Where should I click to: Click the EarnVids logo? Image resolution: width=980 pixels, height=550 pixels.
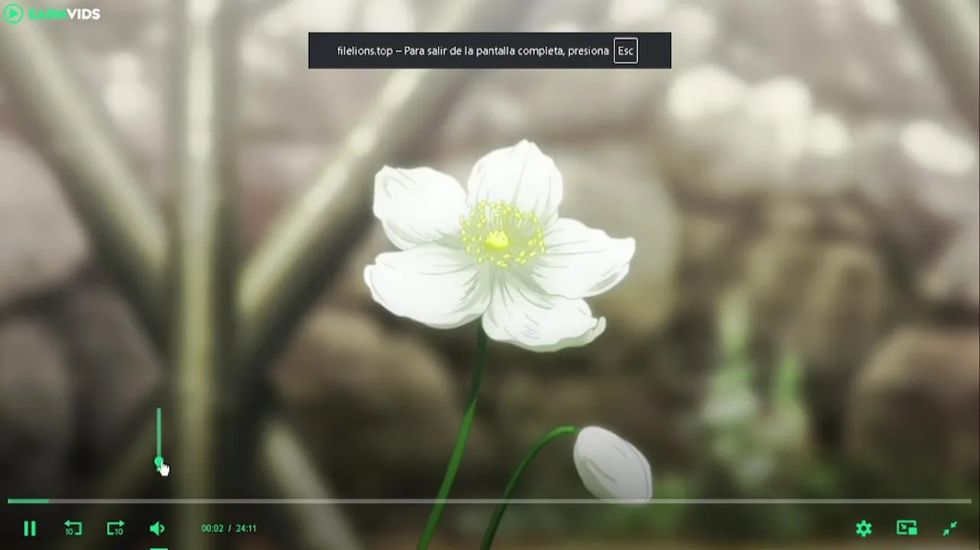tap(52, 14)
